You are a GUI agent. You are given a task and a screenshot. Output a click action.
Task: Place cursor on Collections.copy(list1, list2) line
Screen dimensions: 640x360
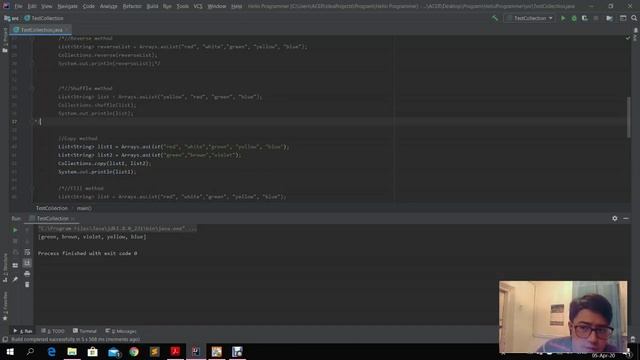pos(104,163)
